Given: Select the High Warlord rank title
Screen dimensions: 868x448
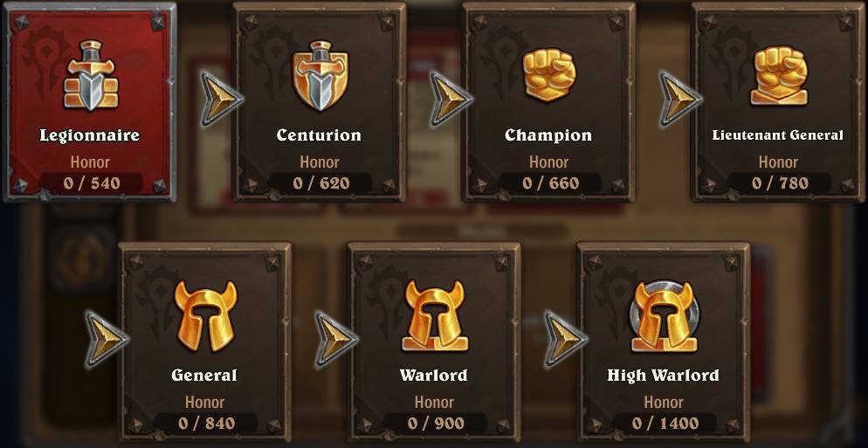Looking at the screenshot, I should pyautogui.click(x=663, y=376).
